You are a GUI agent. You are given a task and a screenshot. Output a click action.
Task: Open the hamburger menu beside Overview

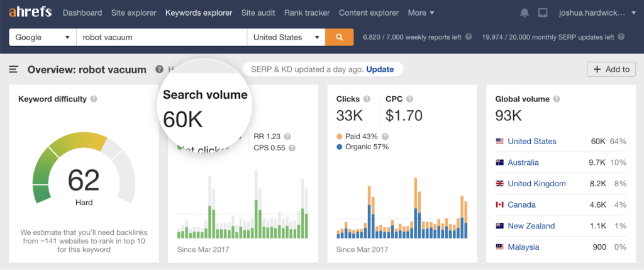[x=14, y=69]
